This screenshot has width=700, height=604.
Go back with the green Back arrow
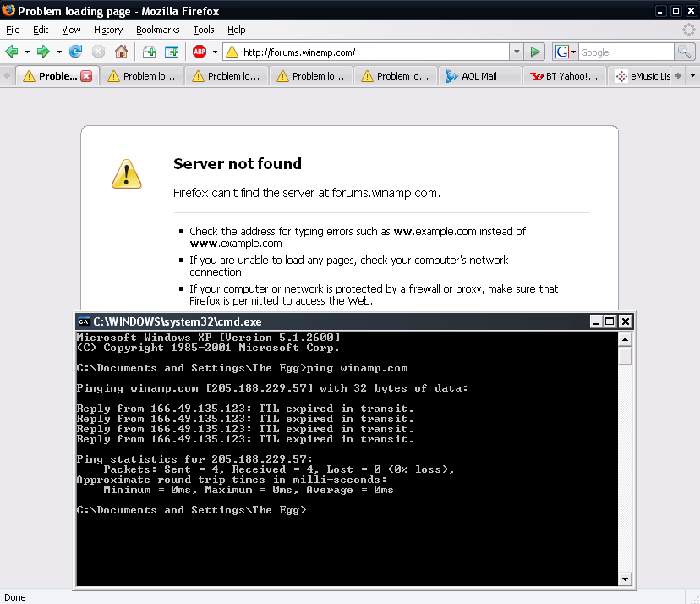(x=12, y=52)
